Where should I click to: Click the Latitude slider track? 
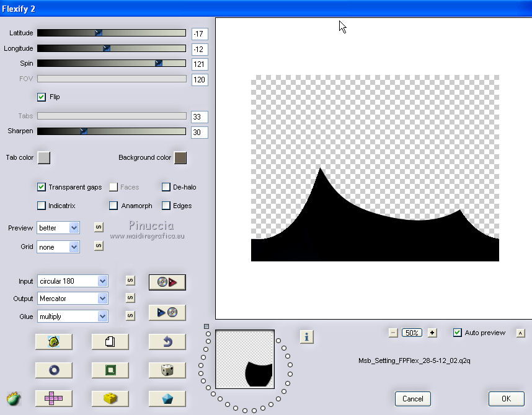click(111, 33)
